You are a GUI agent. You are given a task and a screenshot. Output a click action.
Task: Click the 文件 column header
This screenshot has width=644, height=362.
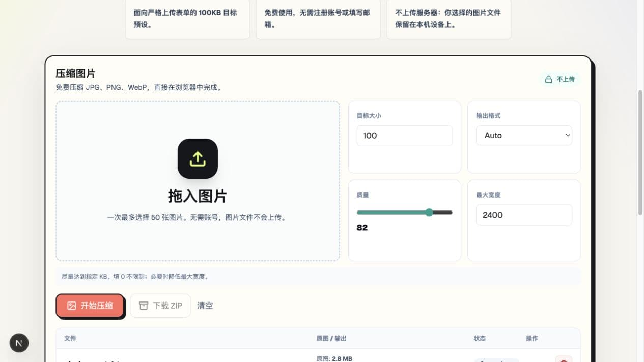click(70, 338)
